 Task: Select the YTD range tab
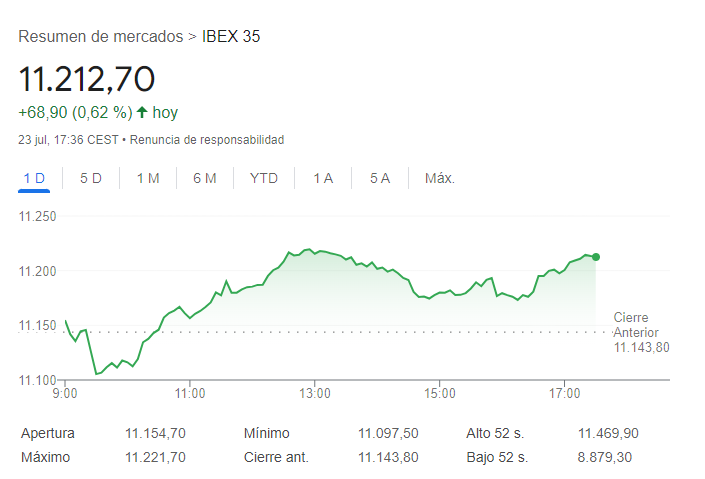(264, 178)
